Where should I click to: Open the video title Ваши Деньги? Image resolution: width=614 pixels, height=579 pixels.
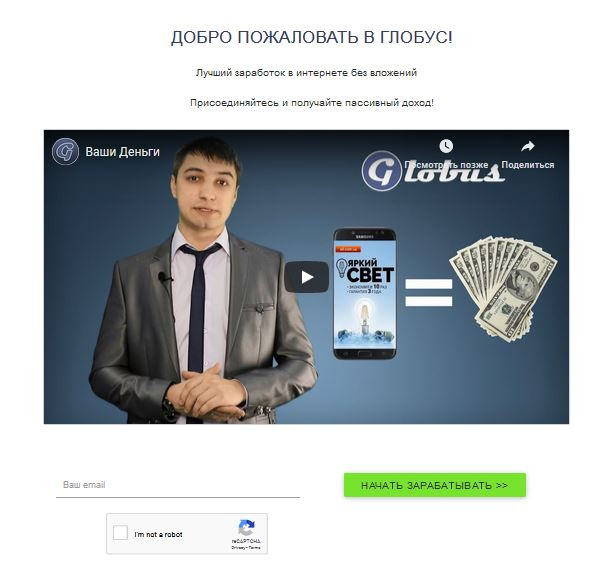point(123,152)
